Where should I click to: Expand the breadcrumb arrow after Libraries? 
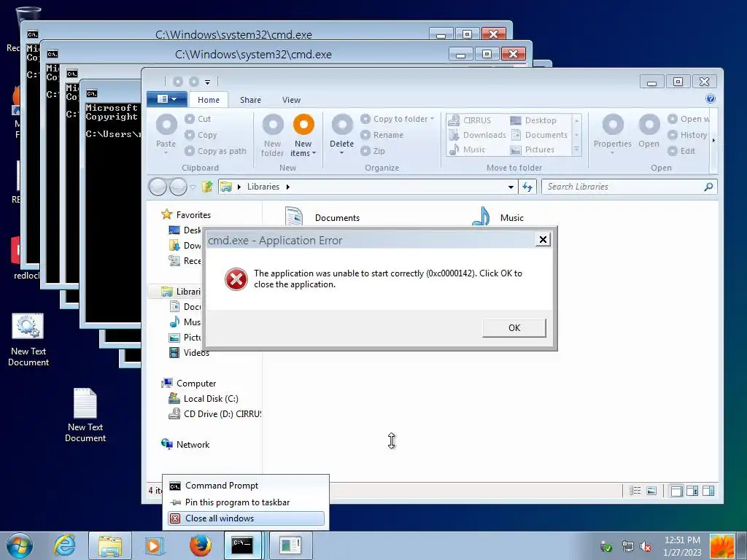[287, 187]
